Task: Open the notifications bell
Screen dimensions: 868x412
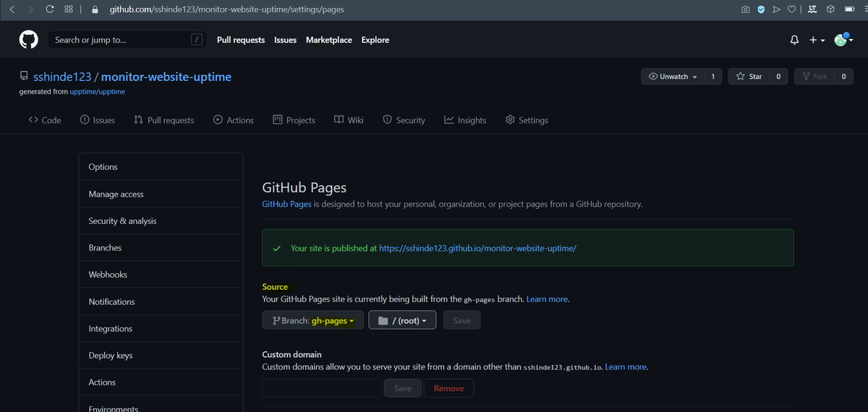Action: 794,40
